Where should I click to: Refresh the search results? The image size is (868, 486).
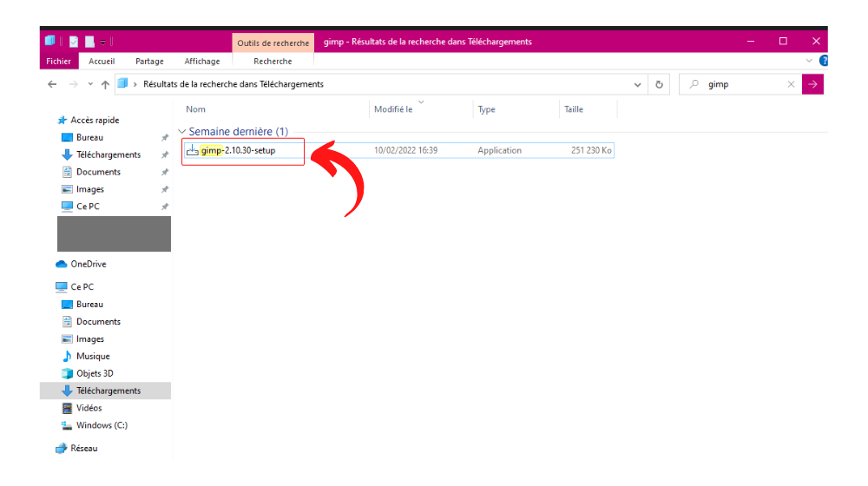click(659, 84)
